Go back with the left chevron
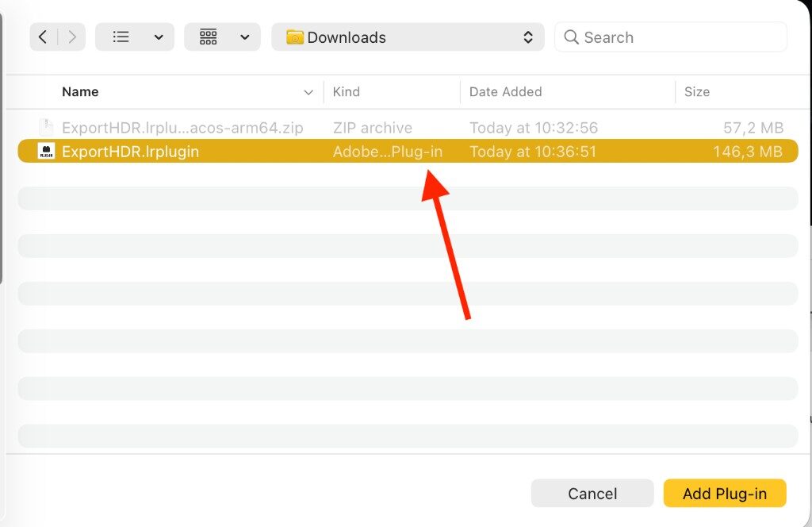 pyautogui.click(x=43, y=37)
